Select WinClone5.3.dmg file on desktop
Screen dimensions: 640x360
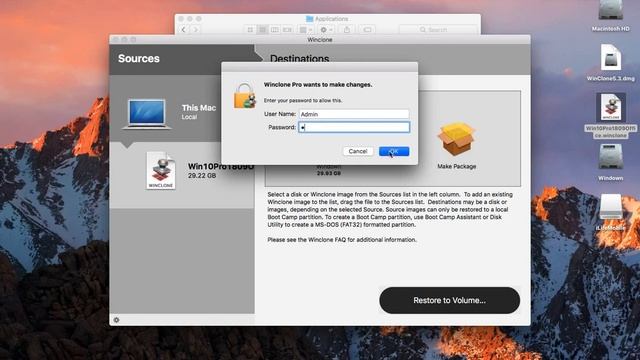tap(611, 58)
